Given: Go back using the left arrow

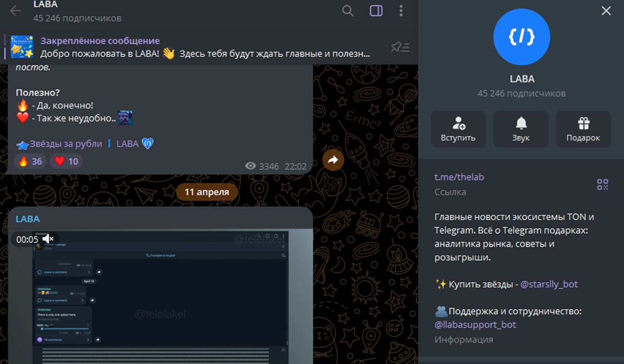Looking at the screenshot, I should pyautogui.click(x=15, y=11).
